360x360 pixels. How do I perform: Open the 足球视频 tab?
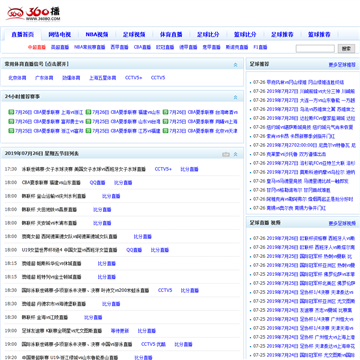134,35
